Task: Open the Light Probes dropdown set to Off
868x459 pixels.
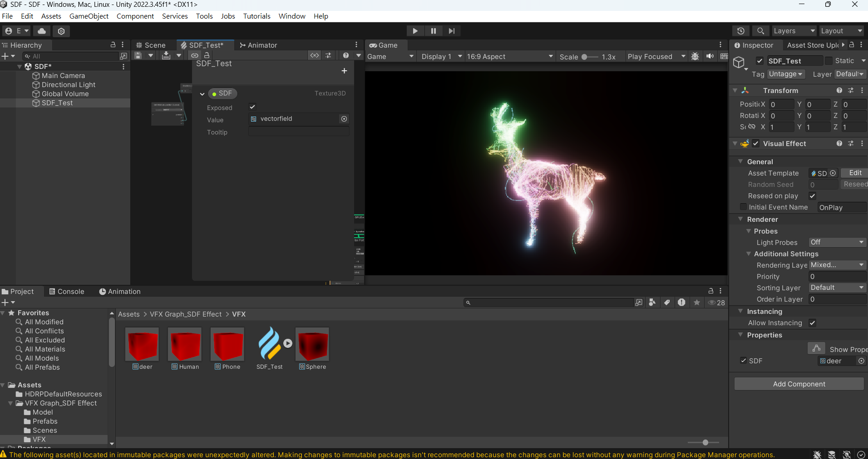Action: (x=836, y=242)
